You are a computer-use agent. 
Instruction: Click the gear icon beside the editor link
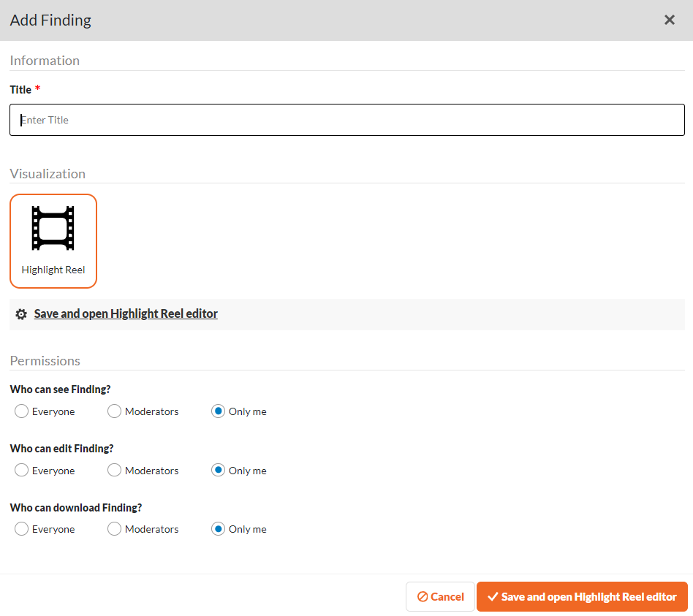click(21, 313)
